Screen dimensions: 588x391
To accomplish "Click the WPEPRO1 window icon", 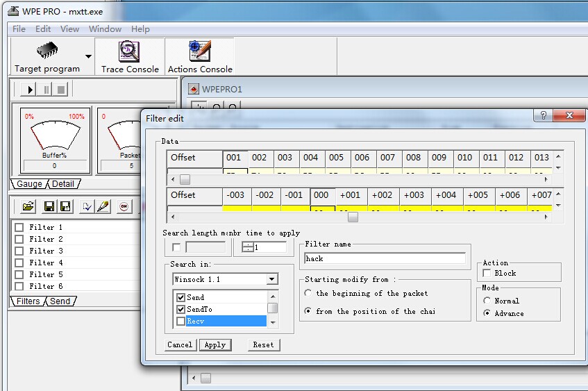I will pyautogui.click(x=194, y=90).
